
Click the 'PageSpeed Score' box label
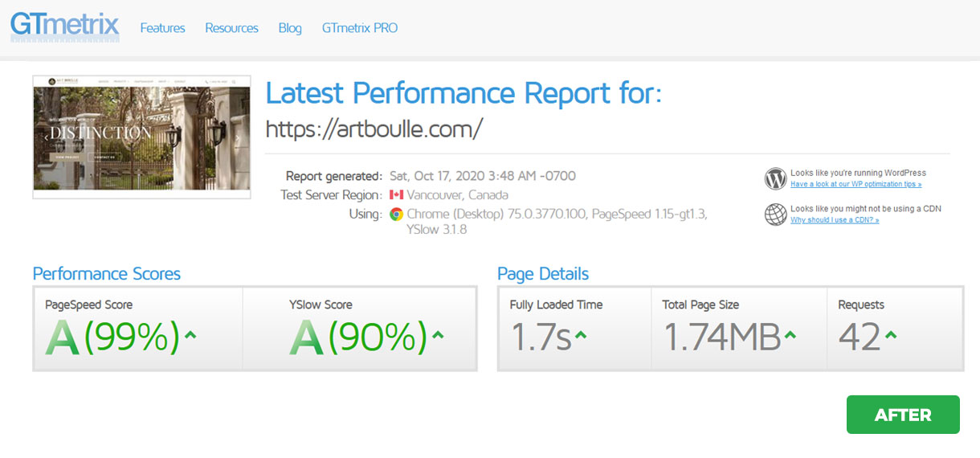89,305
